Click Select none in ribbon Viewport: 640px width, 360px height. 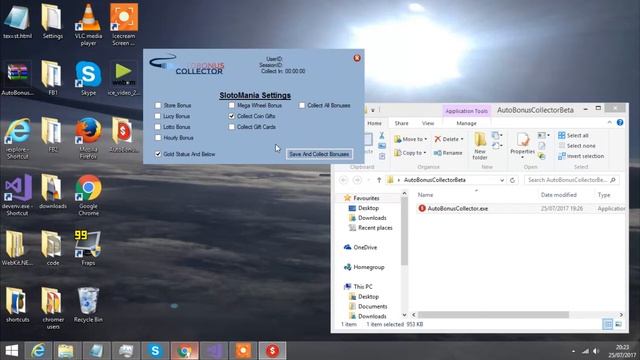coord(577,146)
